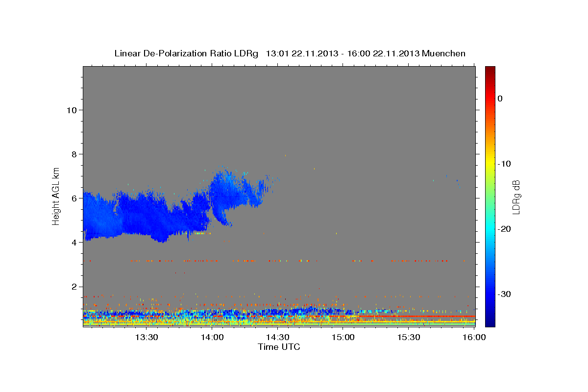The image size is (588, 392).
Task: Click the '4' height tick label
Action: click(x=74, y=242)
